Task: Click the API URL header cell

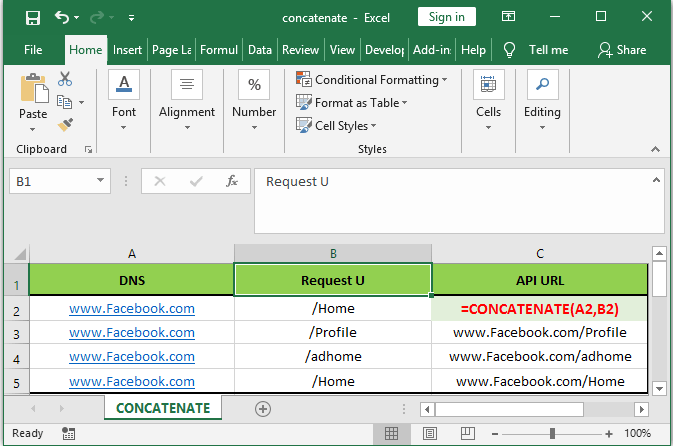Action: click(x=540, y=280)
